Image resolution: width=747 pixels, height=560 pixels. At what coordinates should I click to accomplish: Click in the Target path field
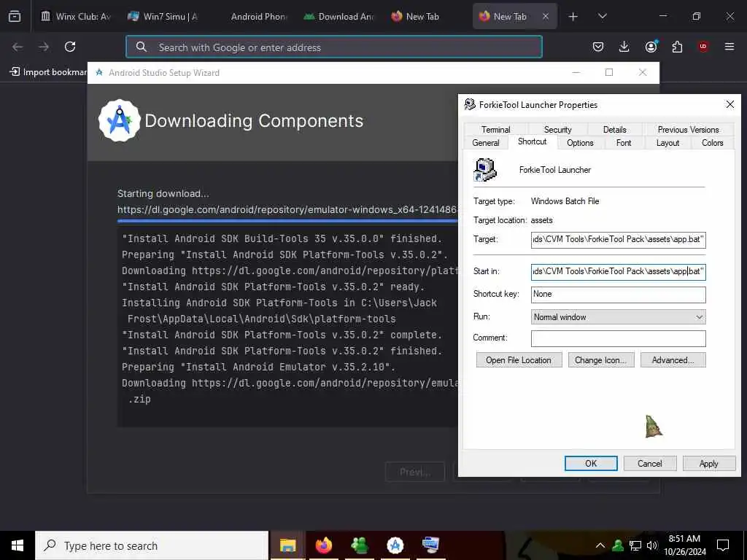[618, 239]
